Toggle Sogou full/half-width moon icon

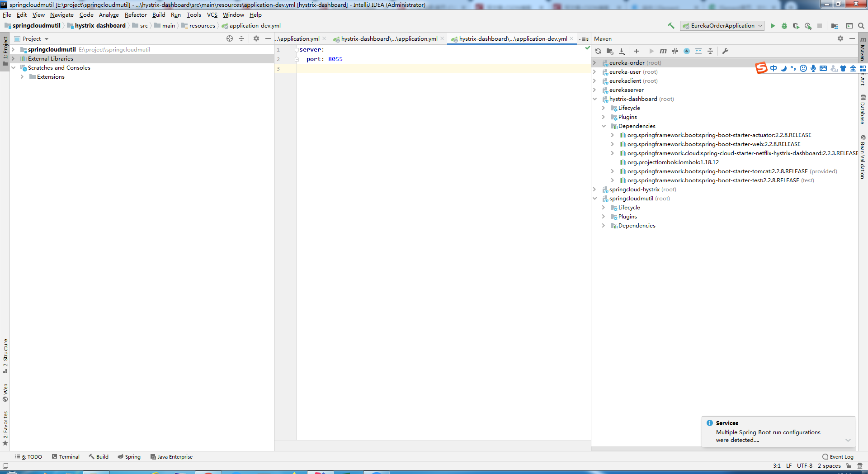[783, 68]
